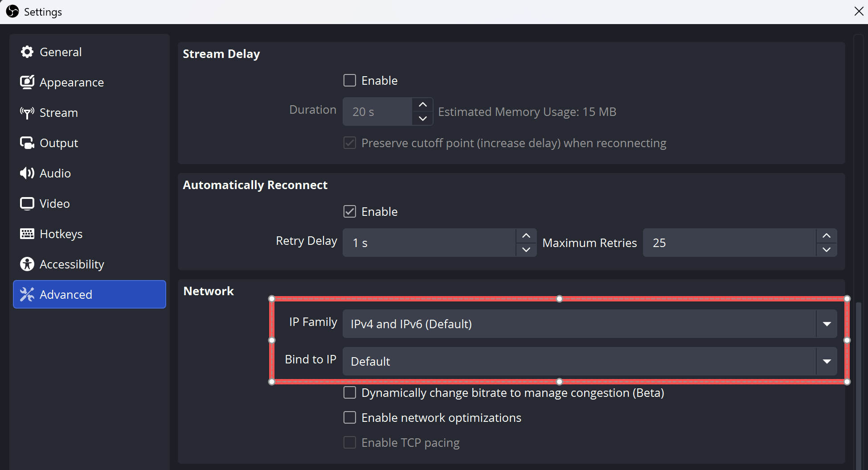Click the Audio speaker icon
The height and width of the screenshot is (470, 868).
[27, 173]
